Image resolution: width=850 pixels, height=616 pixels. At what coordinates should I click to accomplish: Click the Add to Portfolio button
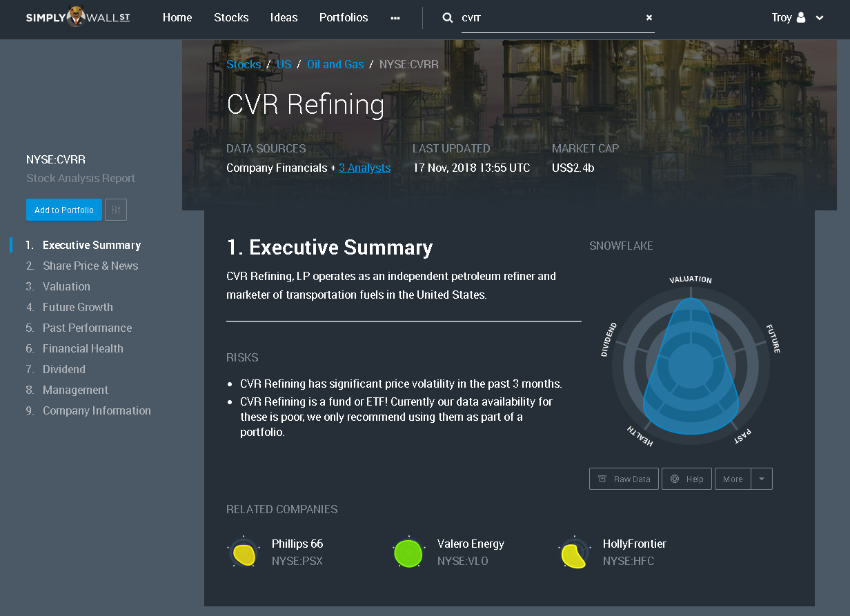tap(64, 210)
